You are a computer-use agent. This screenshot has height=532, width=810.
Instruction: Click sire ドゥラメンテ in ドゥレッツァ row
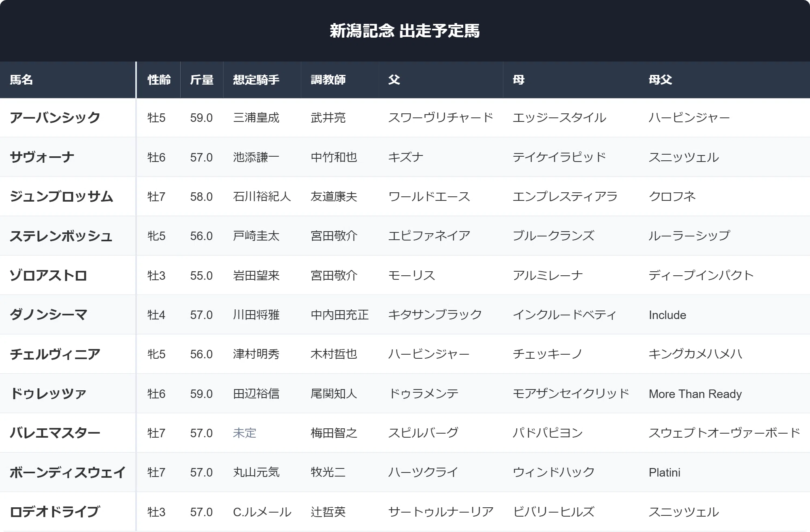tap(423, 394)
